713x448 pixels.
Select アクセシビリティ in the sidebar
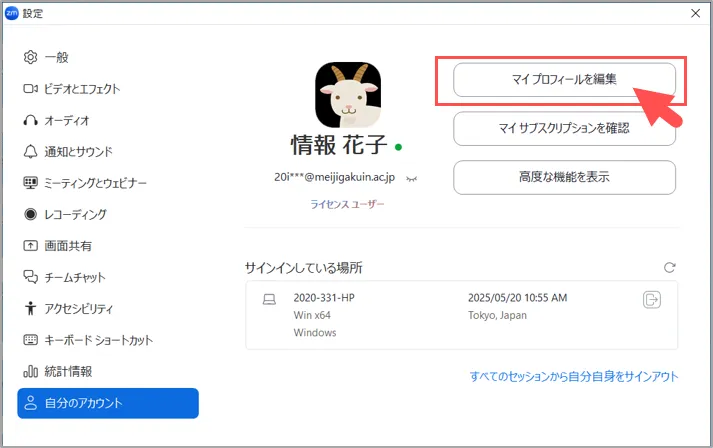point(78,308)
